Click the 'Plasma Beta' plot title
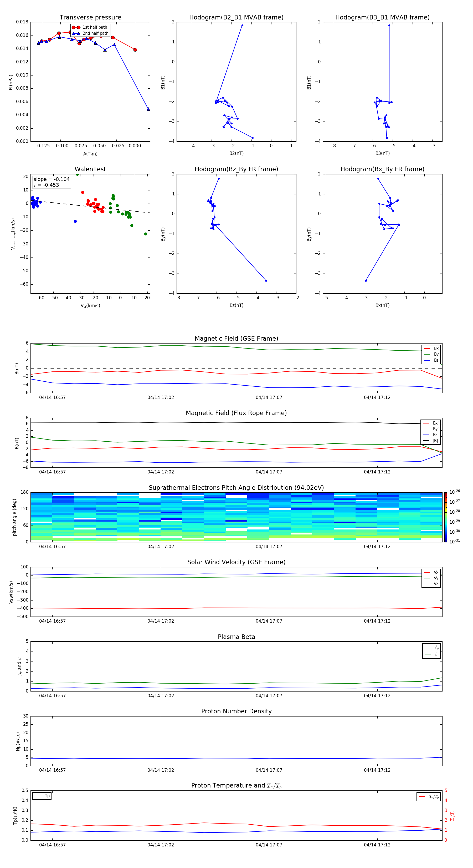The height and width of the screenshot is (868, 473). [x=236, y=637]
